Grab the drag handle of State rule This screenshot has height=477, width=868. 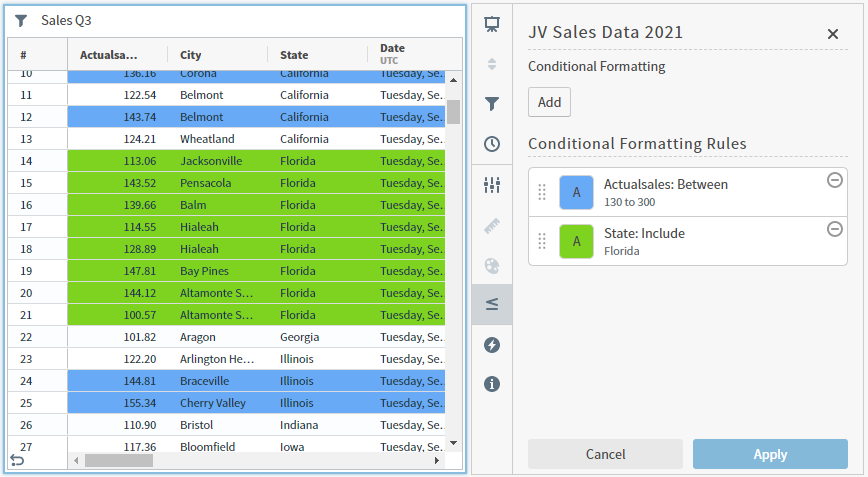tap(542, 241)
